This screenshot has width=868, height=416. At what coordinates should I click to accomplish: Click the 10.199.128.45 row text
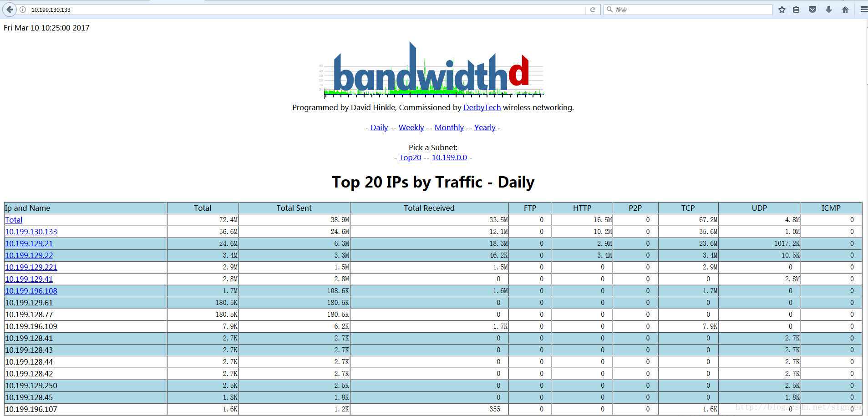pyautogui.click(x=29, y=397)
